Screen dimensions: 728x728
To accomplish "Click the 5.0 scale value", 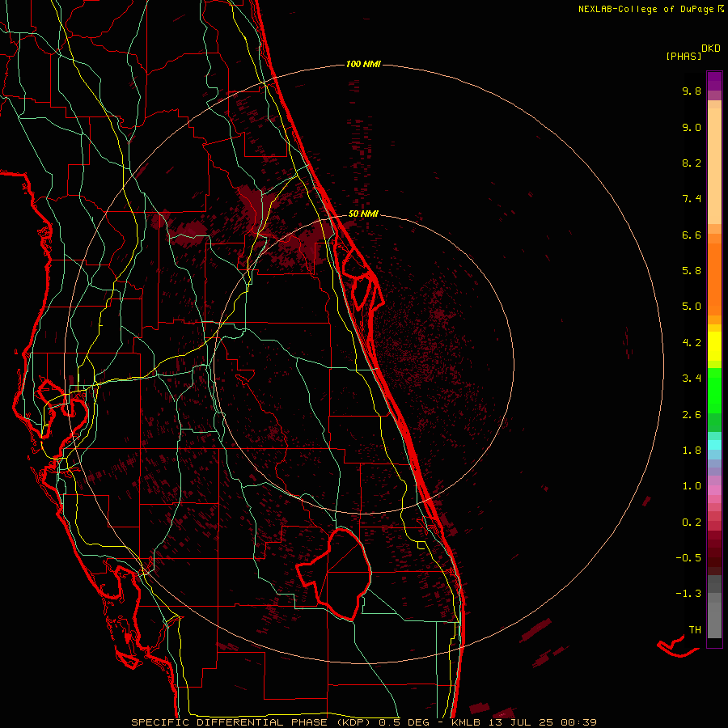I will tap(692, 307).
